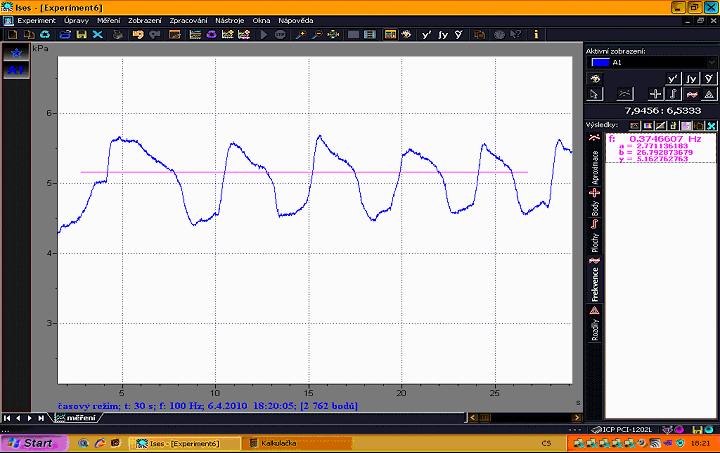Click the pointer arrow tool in side panel
The width and height of the screenshot is (720, 453).
595,94
